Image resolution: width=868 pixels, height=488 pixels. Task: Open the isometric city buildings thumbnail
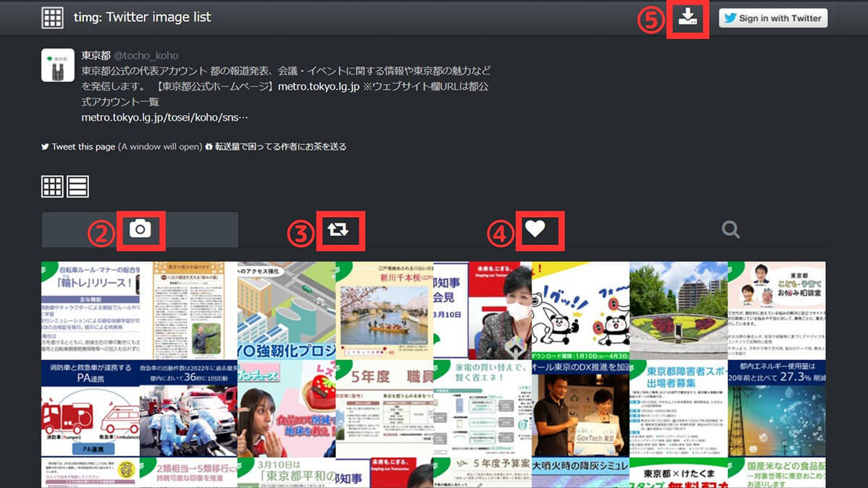pyautogui.click(x=286, y=310)
